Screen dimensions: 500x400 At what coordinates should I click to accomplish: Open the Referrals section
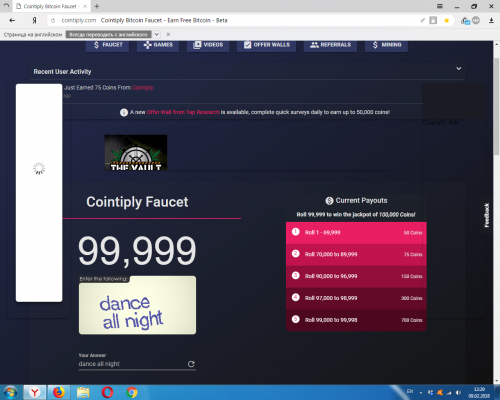pos(330,45)
